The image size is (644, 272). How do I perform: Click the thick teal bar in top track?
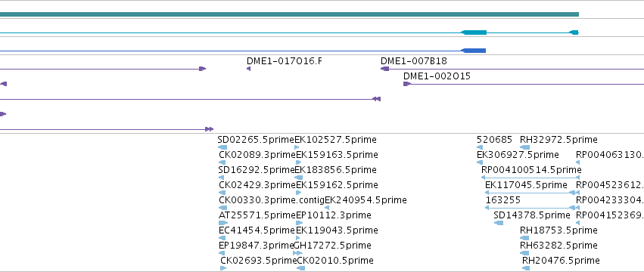[x=289, y=14]
